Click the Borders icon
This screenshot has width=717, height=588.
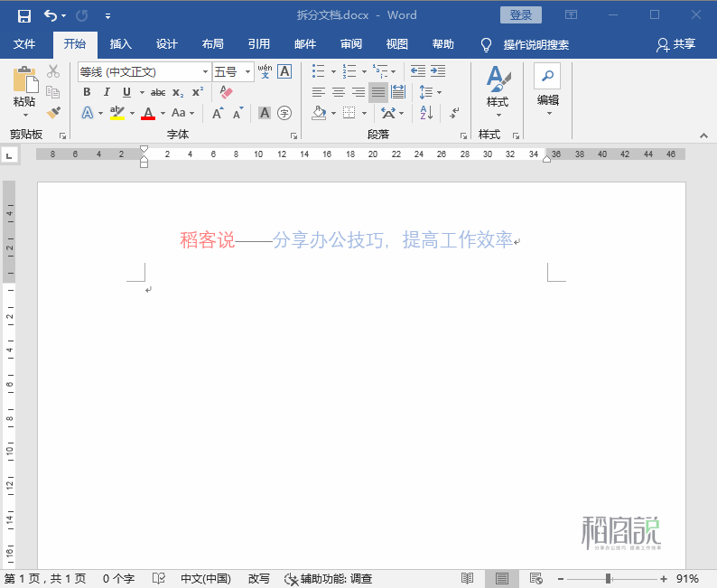pos(349,113)
